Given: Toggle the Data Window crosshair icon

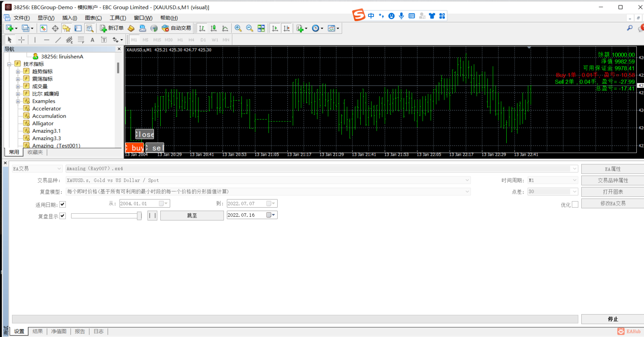Looking at the screenshot, I should 55,28.
